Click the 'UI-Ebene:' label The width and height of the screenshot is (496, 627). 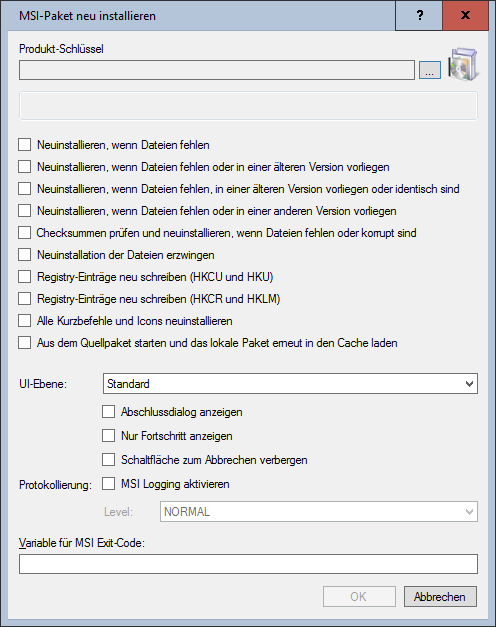(x=43, y=384)
